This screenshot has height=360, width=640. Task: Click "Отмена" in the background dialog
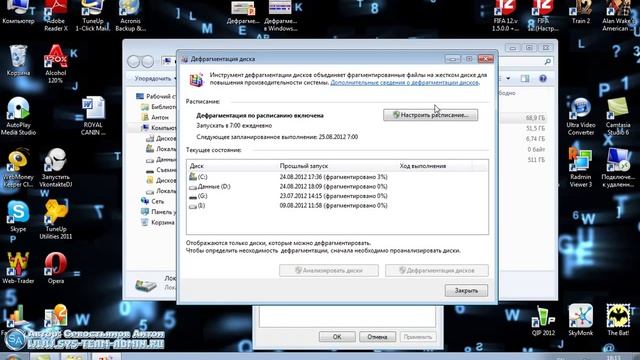click(377, 337)
